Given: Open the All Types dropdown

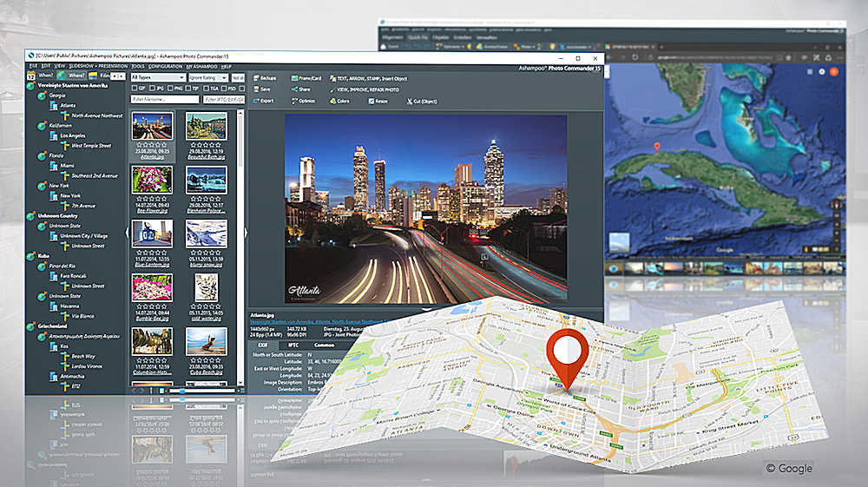Looking at the screenshot, I should point(156,77).
